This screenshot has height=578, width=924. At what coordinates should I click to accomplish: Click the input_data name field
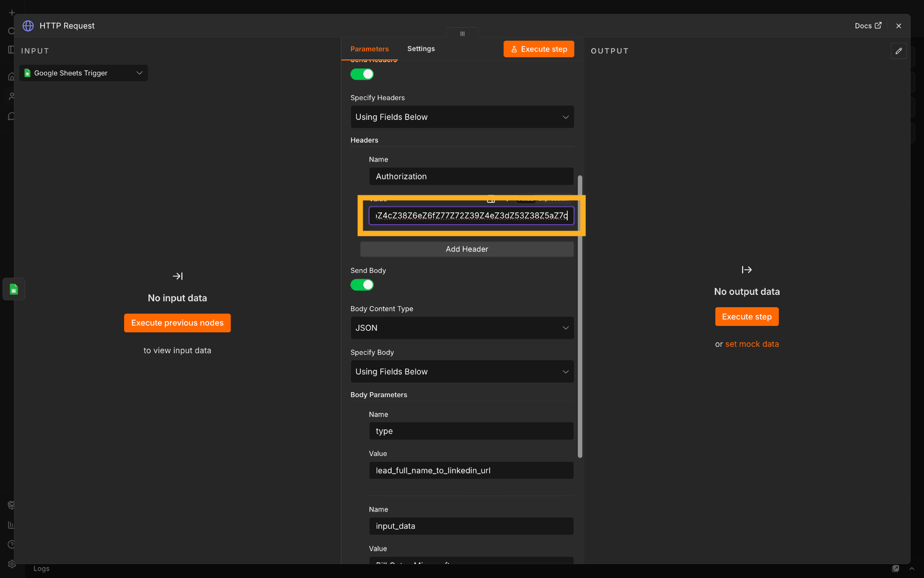coord(471,526)
